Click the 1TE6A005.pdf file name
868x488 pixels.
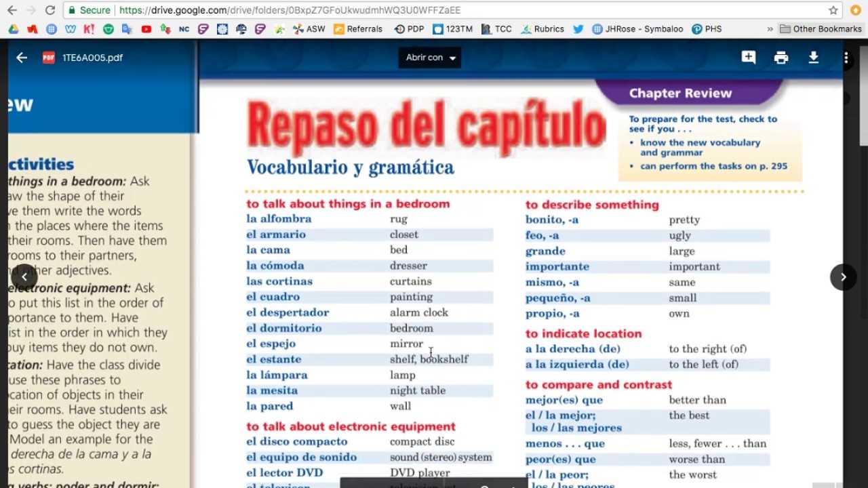point(92,58)
